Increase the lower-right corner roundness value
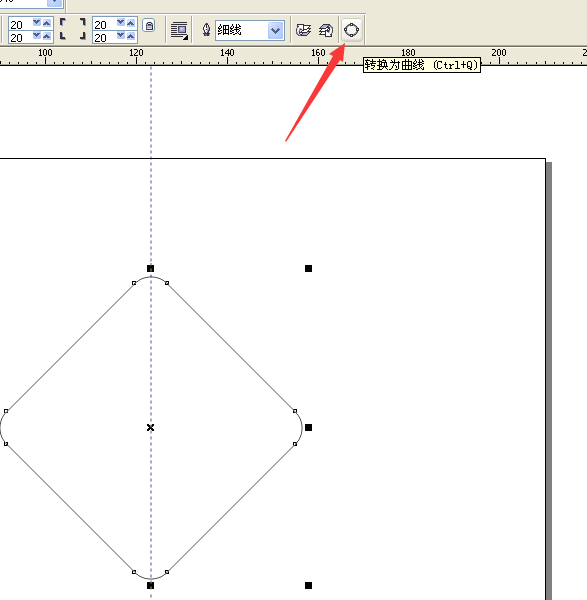This screenshot has height=600, width=587. coord(131,36)
